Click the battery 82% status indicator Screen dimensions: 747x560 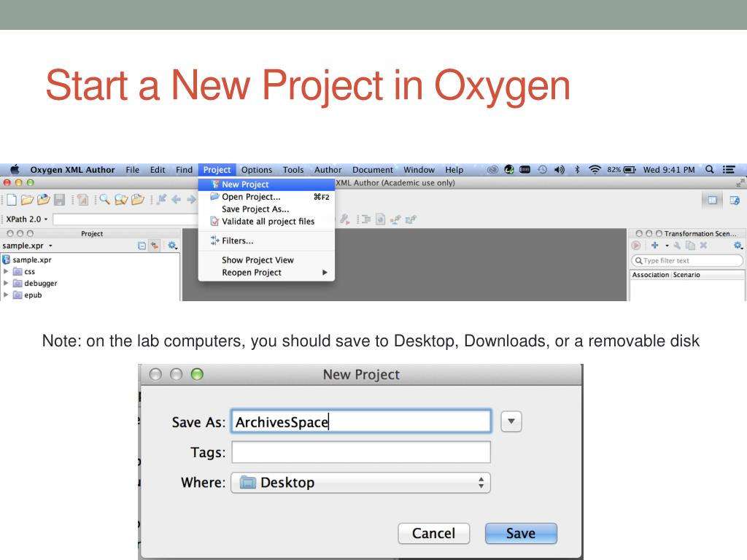[x=622, y=169]
